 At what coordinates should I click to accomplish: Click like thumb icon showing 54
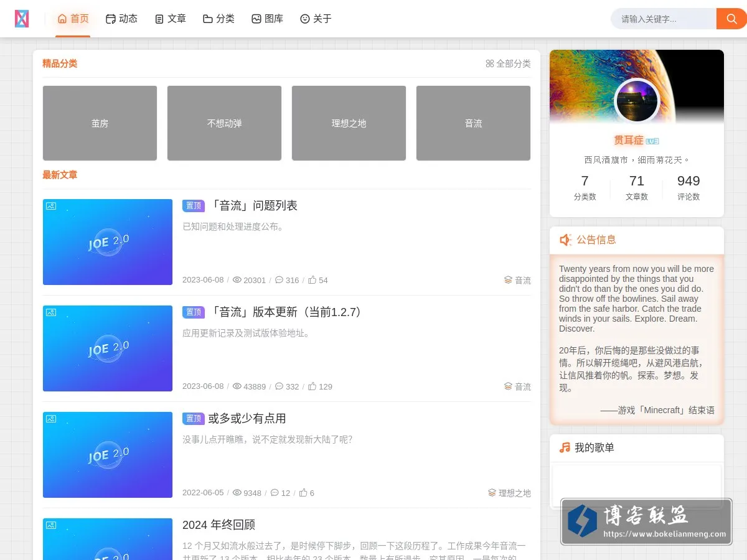[x=312, y=280]
